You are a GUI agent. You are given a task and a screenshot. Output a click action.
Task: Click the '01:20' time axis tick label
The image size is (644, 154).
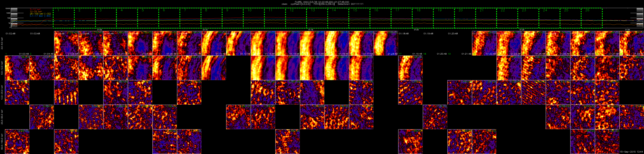(416, 29)
